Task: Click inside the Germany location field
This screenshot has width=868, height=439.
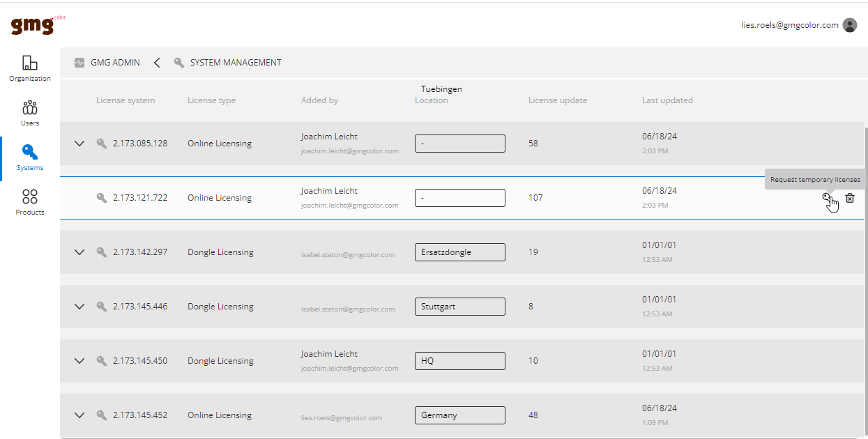Action: pyautogui.click(x=459, y=415)
